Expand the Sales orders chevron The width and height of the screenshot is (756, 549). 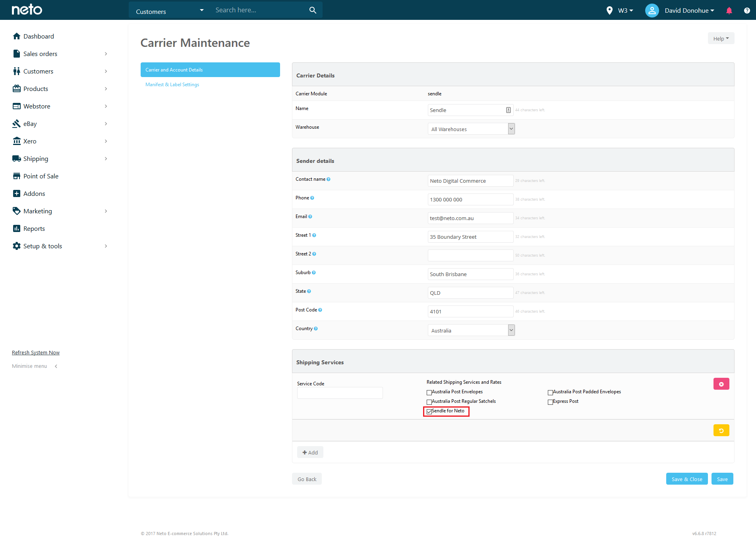pyautogui.click(x=106, y=54)
